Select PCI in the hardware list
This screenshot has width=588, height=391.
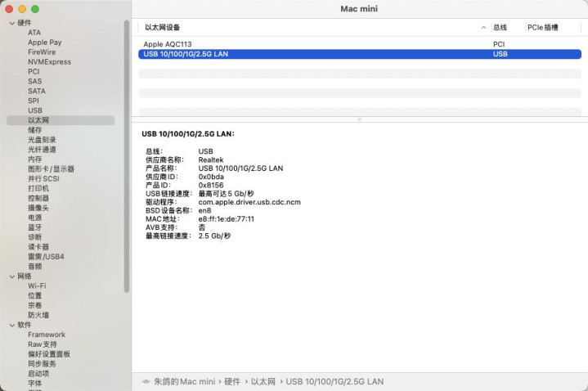point(34,72)
